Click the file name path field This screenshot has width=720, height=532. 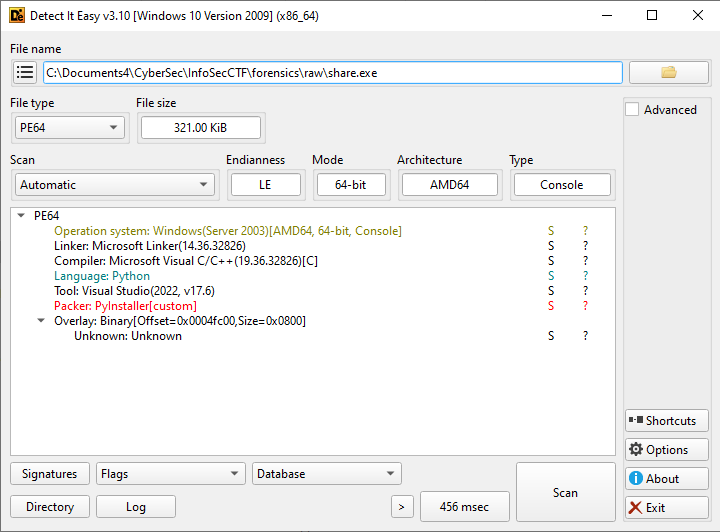(332, 73)
